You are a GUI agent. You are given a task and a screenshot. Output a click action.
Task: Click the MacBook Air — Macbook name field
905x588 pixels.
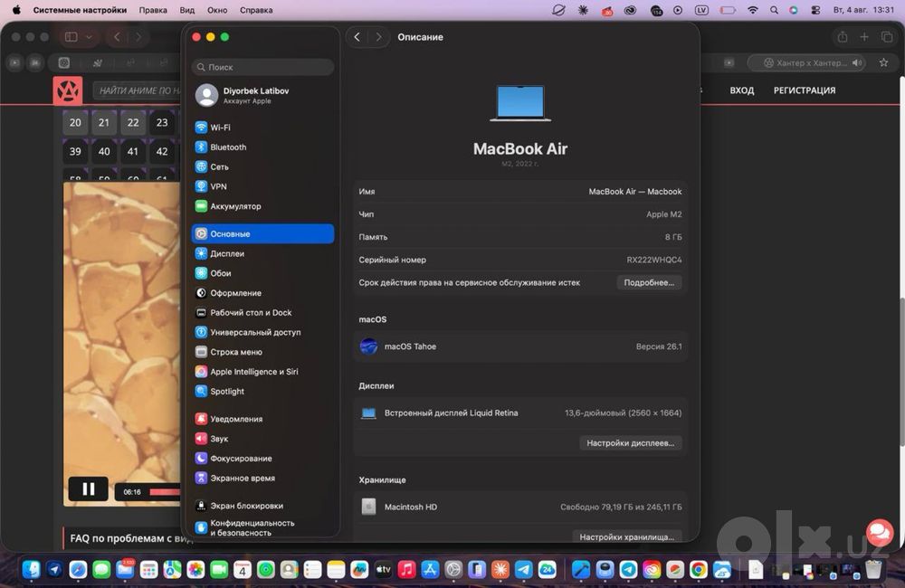[635, 192]
